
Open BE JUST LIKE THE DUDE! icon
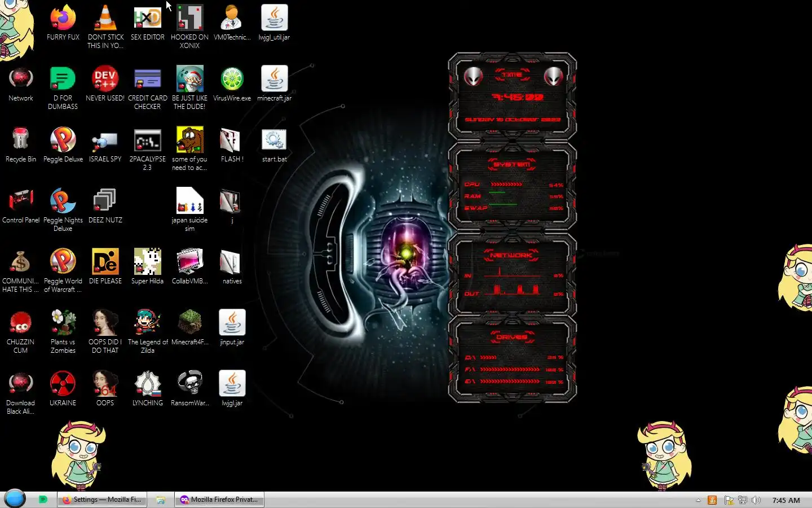189,79
